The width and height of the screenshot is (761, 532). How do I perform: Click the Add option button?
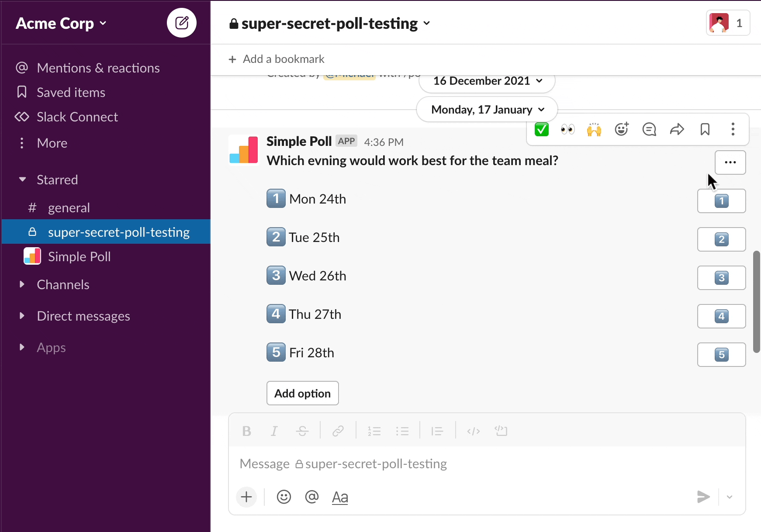[x=303, y=393]
